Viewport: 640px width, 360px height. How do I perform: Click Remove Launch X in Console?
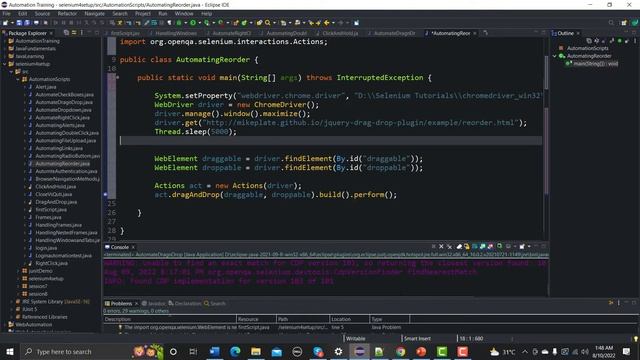point(441,247)
